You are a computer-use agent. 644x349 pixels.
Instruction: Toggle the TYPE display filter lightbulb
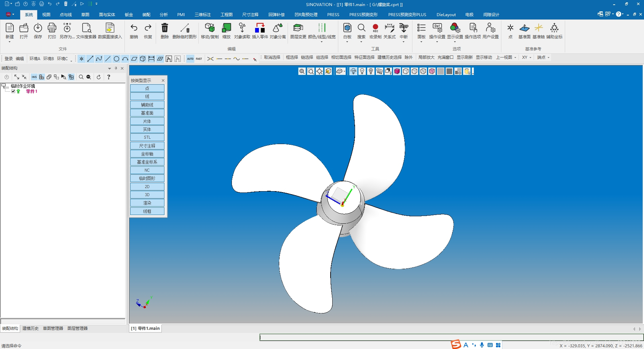click(x=353, y=71)
